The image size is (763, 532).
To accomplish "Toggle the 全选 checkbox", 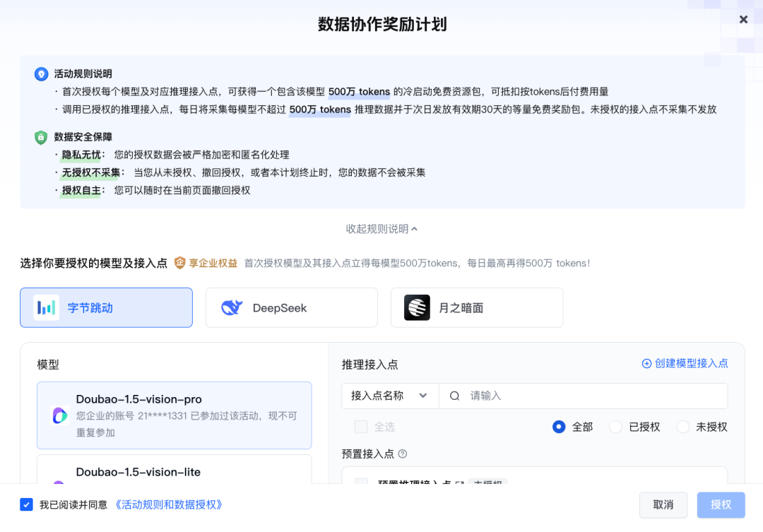I will tap(360, 427).
